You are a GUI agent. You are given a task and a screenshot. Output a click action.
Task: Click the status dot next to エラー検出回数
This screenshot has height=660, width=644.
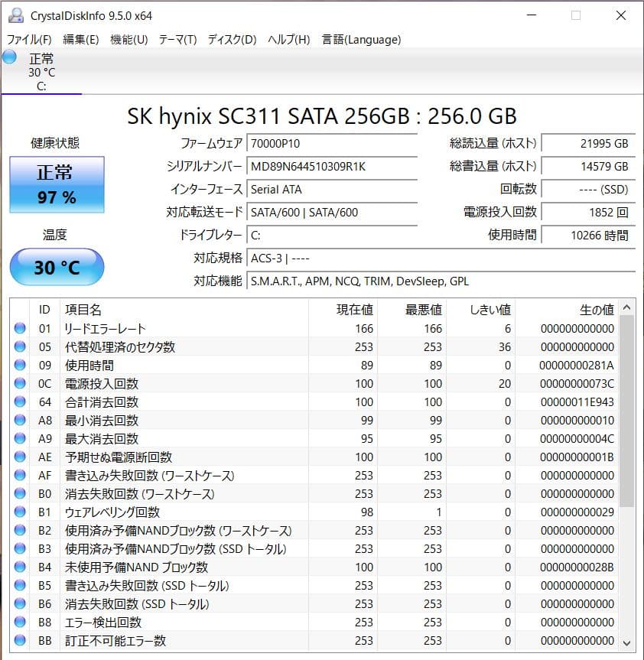19,623
